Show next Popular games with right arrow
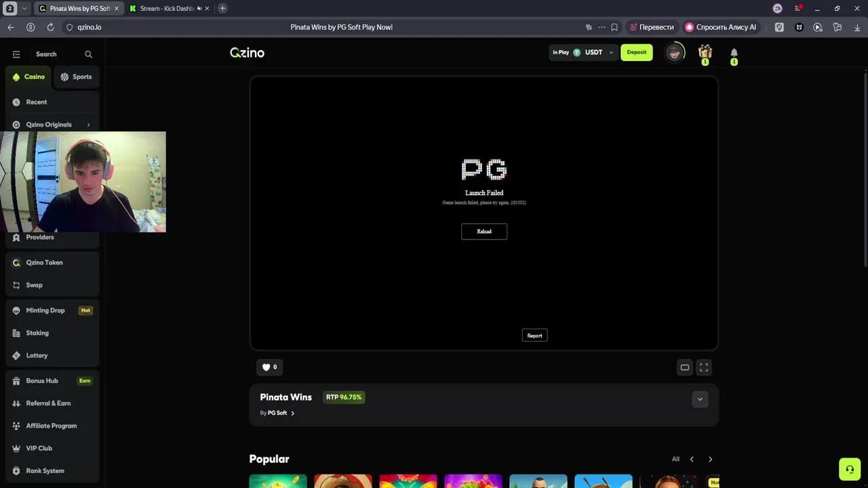Image resolution: width=868 pixels, height=488 pixels. [x=710, y=459]
